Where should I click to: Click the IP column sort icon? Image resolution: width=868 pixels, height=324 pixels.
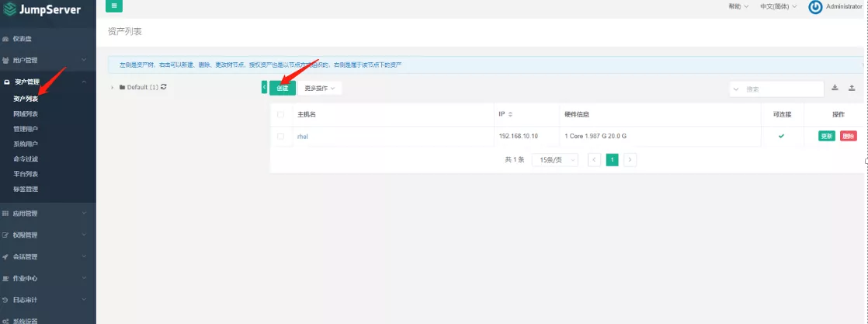[510, 114]
